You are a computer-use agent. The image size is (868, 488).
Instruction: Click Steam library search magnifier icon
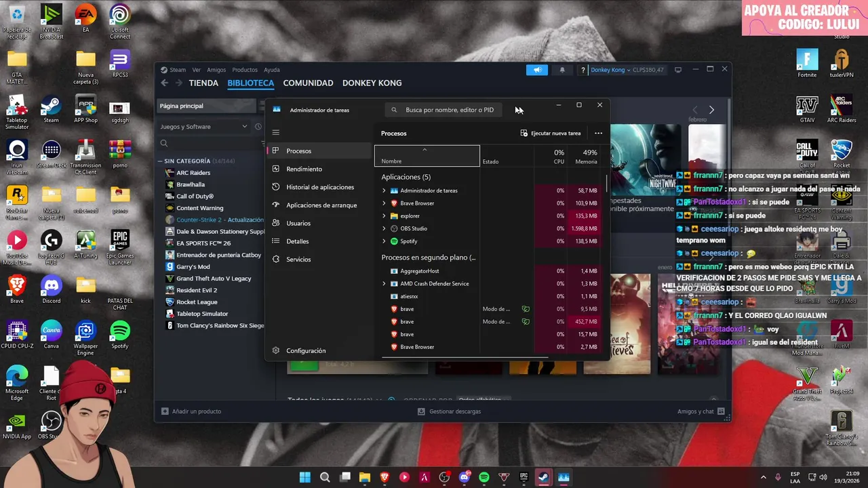[164, 144]
